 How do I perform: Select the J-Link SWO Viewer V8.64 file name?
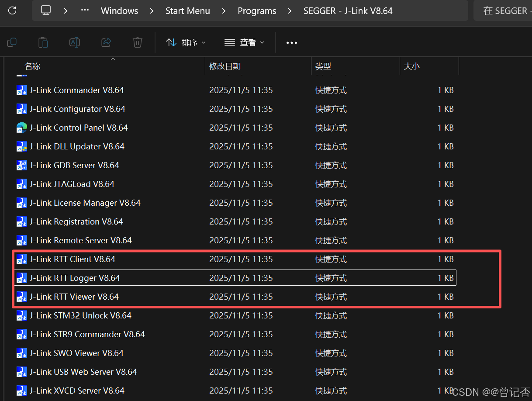coord(77,353)
